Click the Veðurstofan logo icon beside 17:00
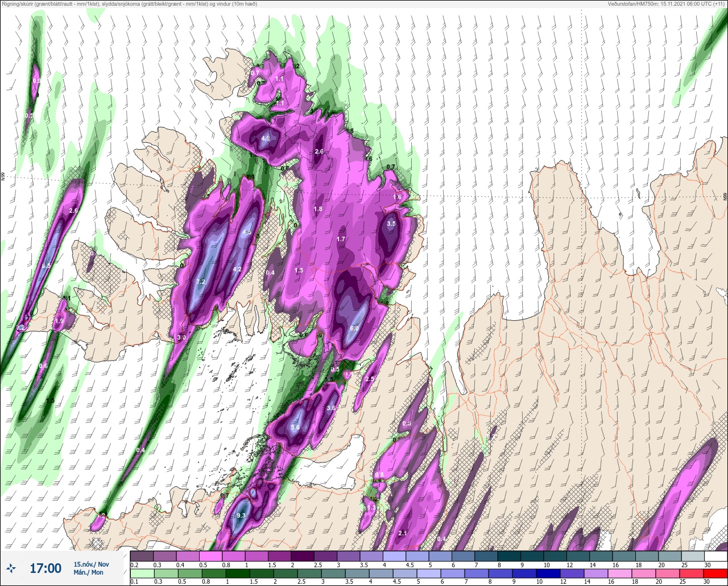 (x=11, y=568)
